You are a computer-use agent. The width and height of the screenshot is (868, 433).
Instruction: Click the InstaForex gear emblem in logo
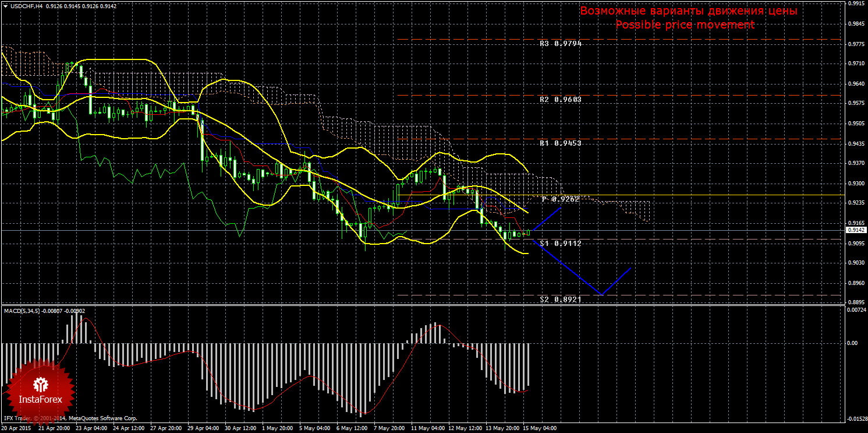point(40,384)
